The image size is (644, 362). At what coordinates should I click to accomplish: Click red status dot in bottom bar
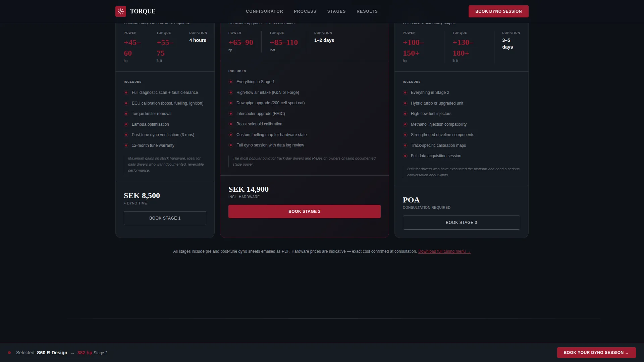9,353
